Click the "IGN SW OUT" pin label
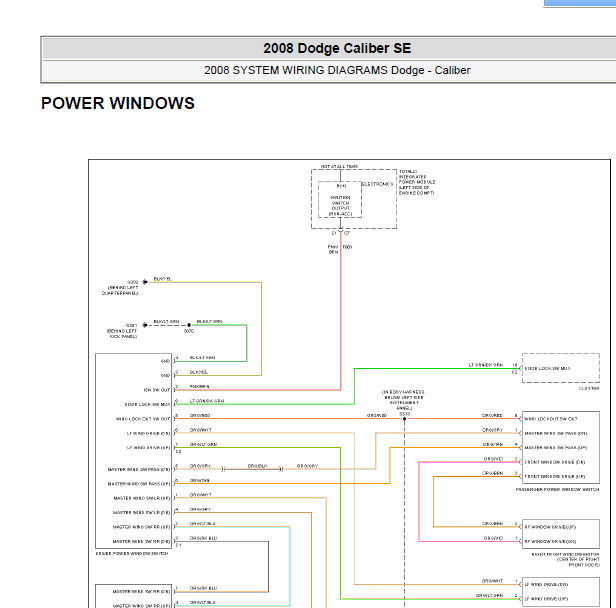Image resolution: width=616 pixels, height=608 pixels. click(x=157, y=390)
